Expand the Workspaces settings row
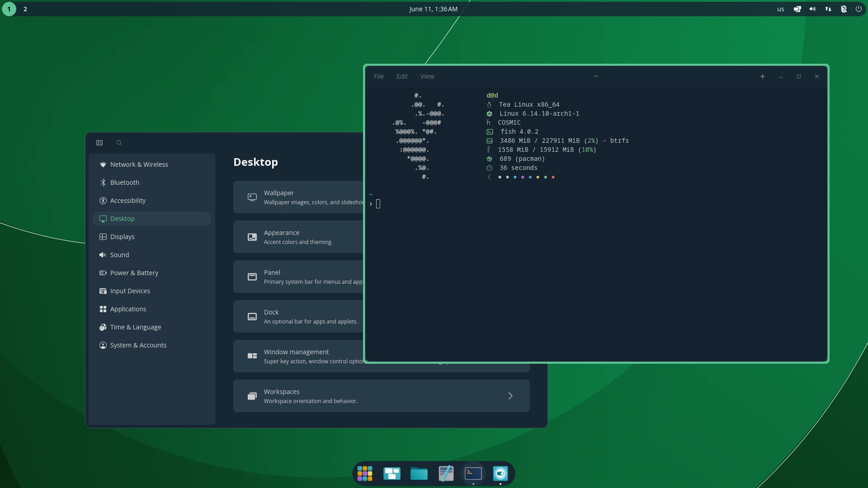 pyautogui.click(x=510, y=396)
